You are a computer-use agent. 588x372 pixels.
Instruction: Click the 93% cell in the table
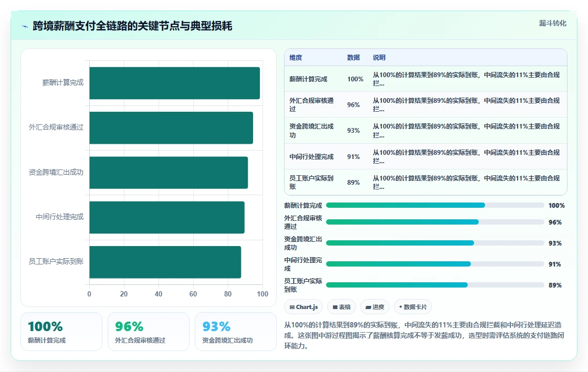pos(353,130)
